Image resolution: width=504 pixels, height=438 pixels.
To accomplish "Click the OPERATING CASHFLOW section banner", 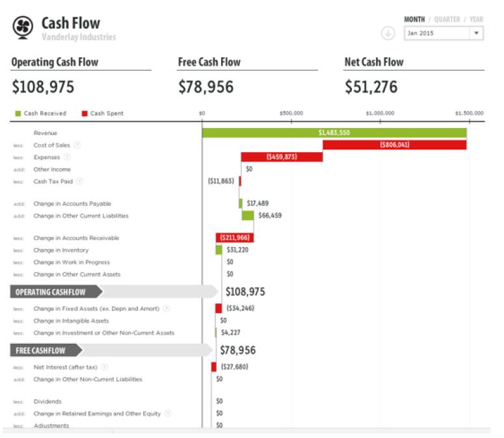I will [x=57, y=292].
